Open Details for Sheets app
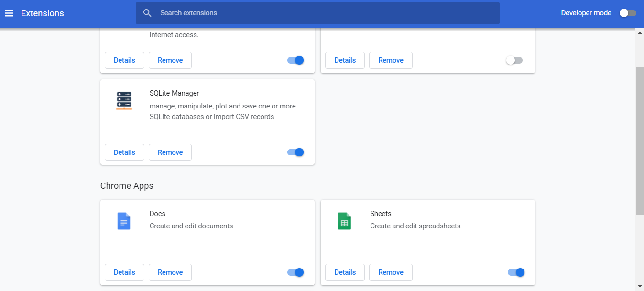 345,272
